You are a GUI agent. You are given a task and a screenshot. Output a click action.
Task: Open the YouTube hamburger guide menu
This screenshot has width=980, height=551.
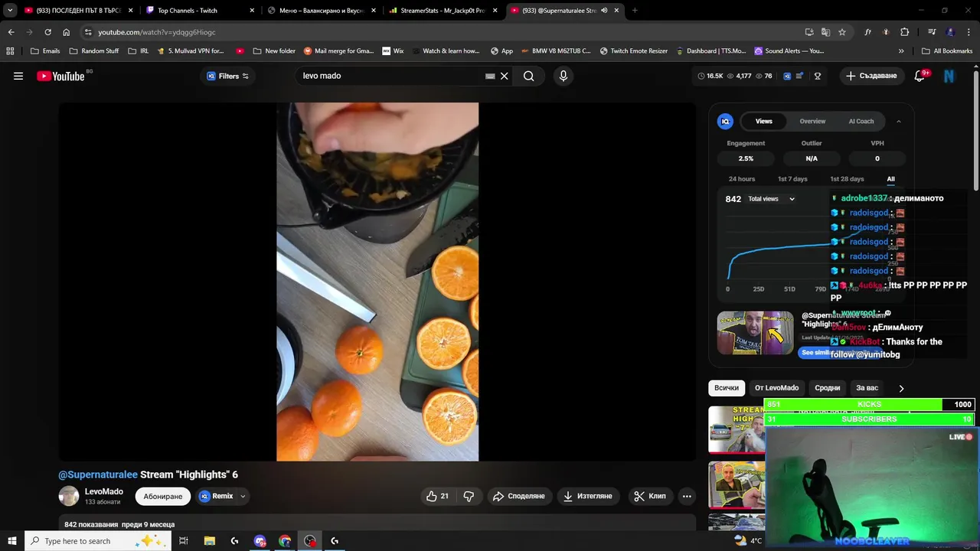pyautogui.click(x=18, y=76)
